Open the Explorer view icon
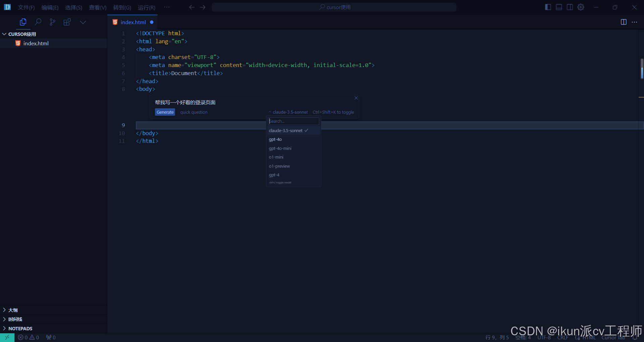The height and width of the screenshot is (342, 644). point(23,22)
